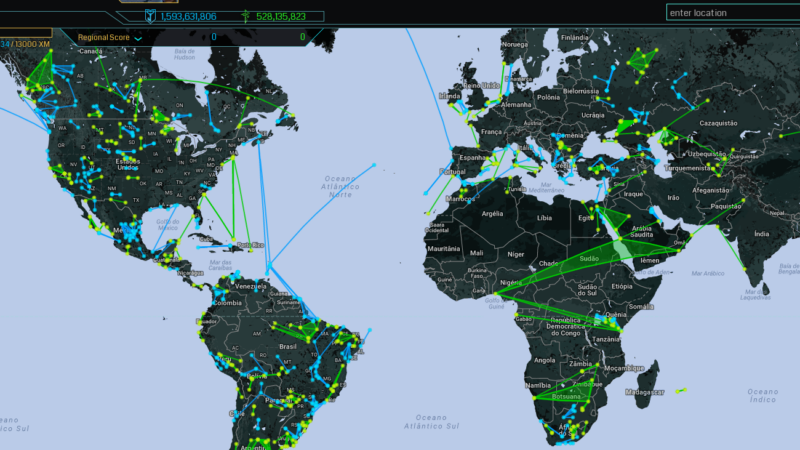
Task: Click the Madagascar map label
Action: [x=645, y=392]
